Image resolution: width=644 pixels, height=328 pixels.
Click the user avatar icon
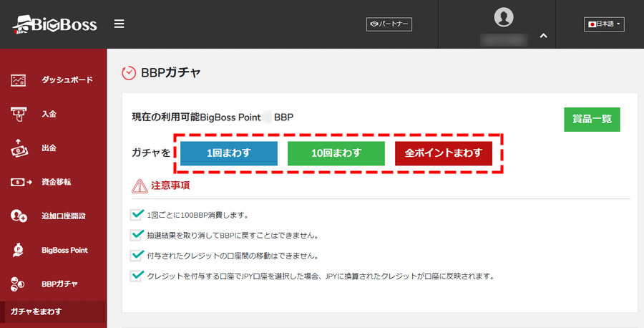click(x=504, y=17)
